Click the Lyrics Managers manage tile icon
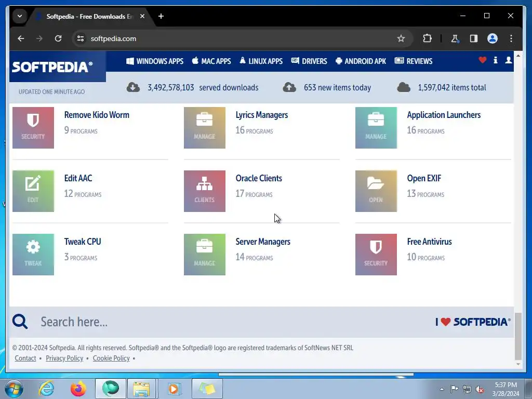The image size is (532, 399). pyautogui.click(x=205, y=128)
